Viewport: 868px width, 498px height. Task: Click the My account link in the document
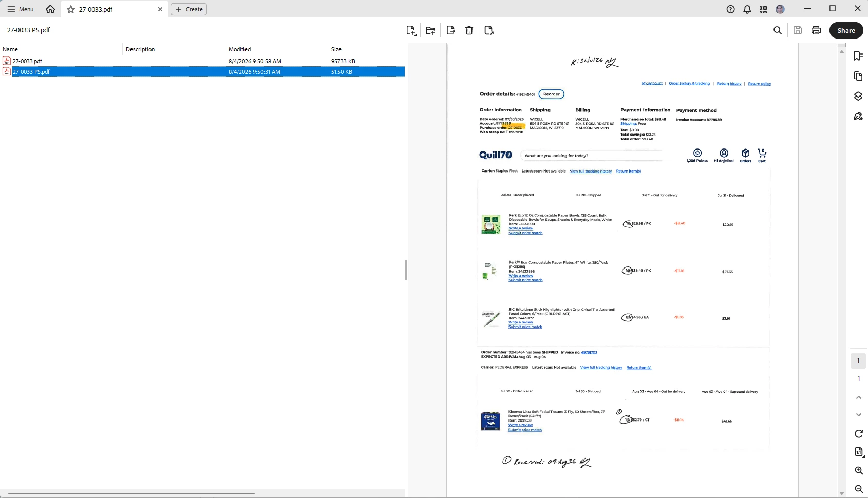coord(652,83)
